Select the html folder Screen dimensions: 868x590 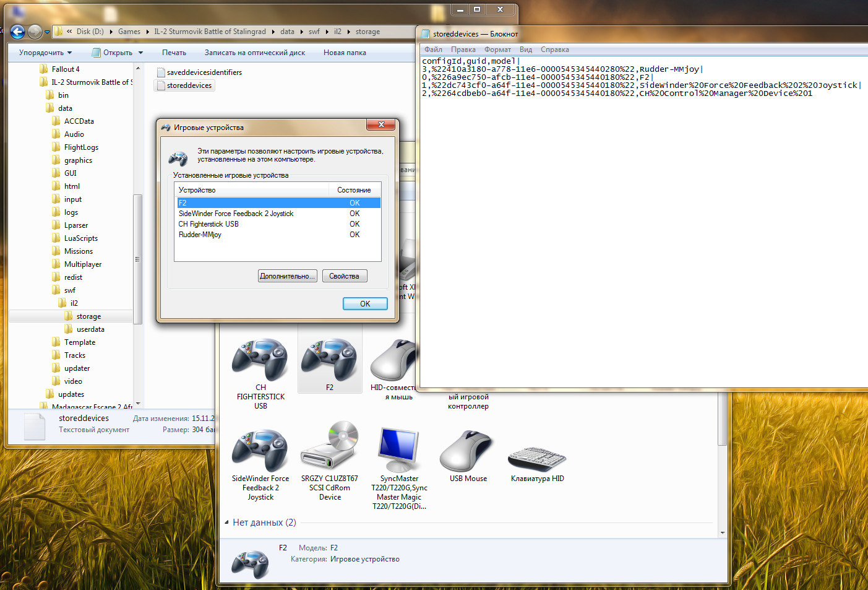pos(66,186)
